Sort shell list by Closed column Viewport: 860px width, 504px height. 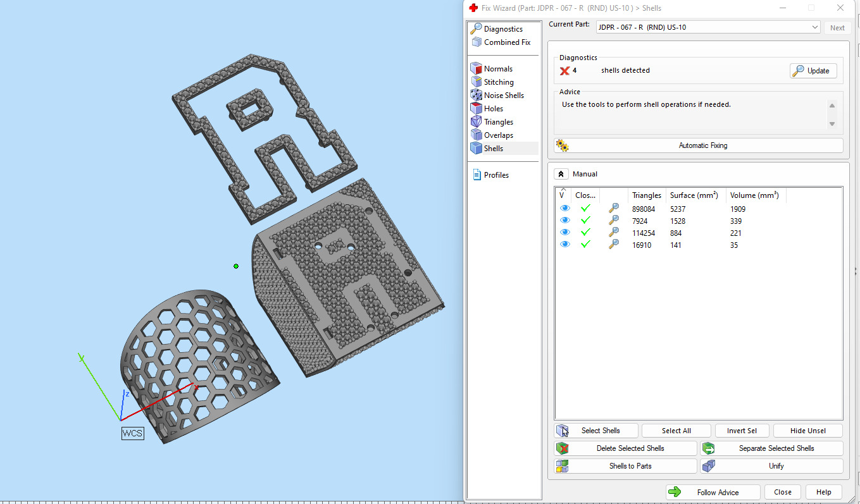point(585,195)
